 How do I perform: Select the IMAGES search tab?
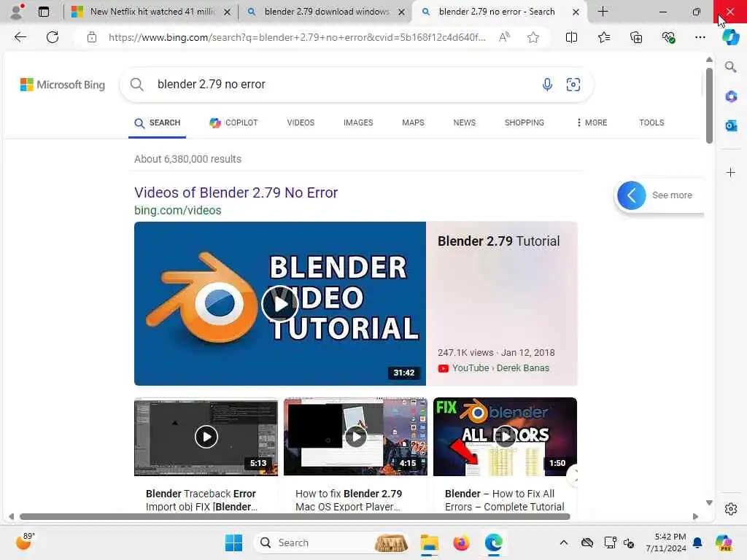pyautogui.click(x=358, y=122)
